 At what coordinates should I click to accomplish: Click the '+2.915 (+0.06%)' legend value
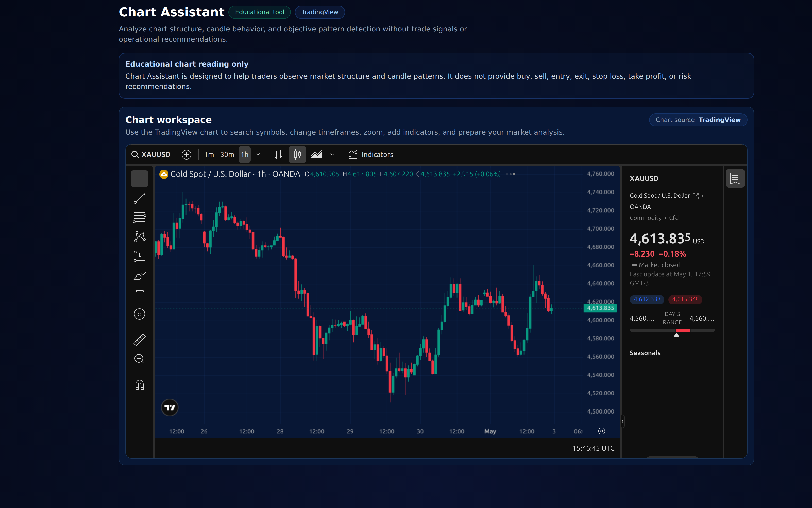pyautogui.click(x=477, y=174)
